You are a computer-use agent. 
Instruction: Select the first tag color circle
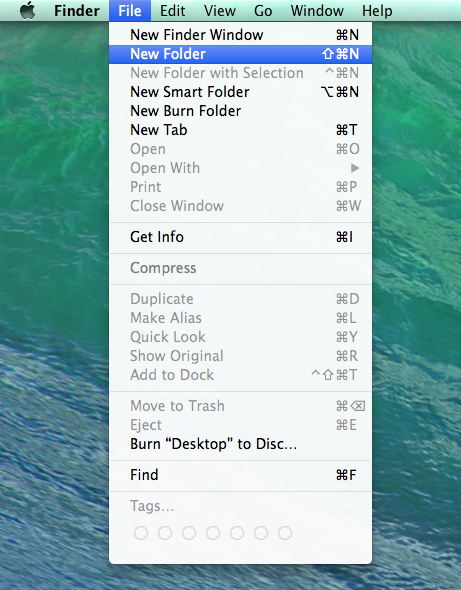pyautogui.click(x=141, y=533)
